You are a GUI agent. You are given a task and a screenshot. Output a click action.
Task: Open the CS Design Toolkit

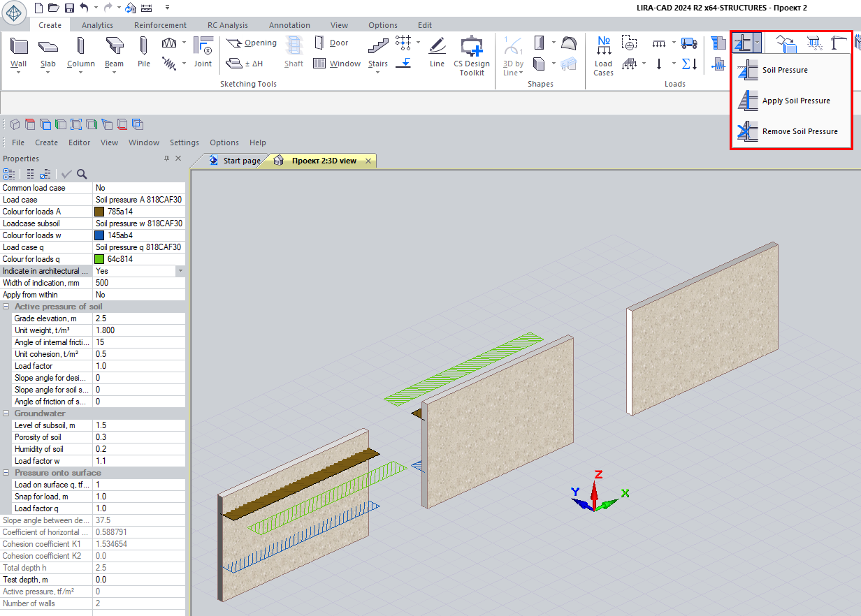(472, 54)
